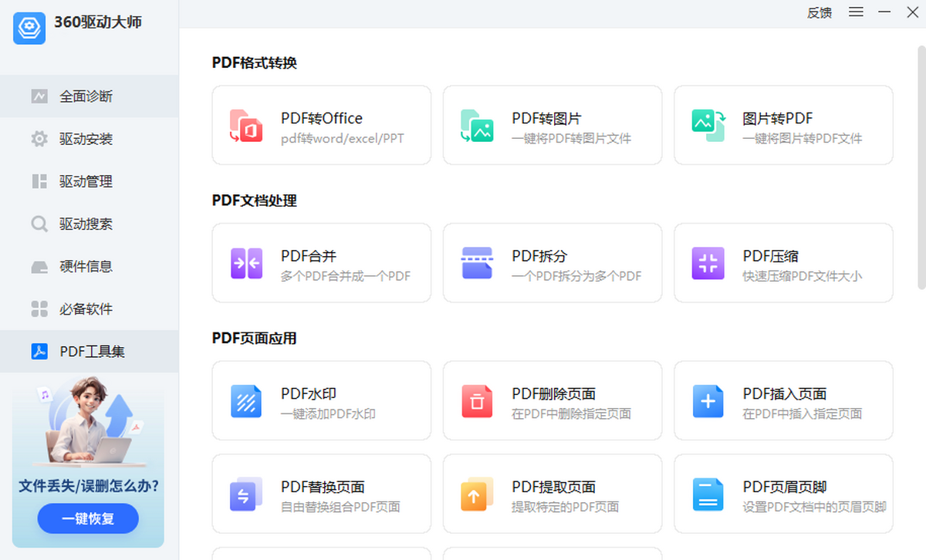Open the hamburger menu at top right

coord(856,12)
